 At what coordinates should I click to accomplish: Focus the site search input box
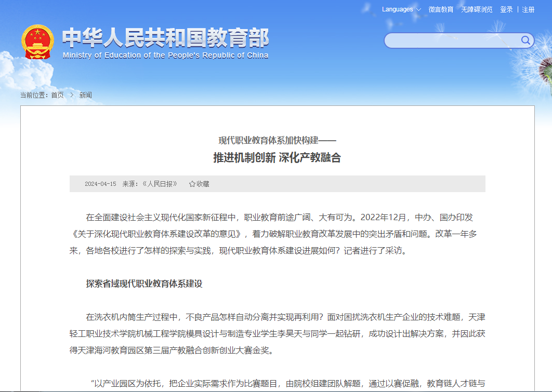(452, 40)
